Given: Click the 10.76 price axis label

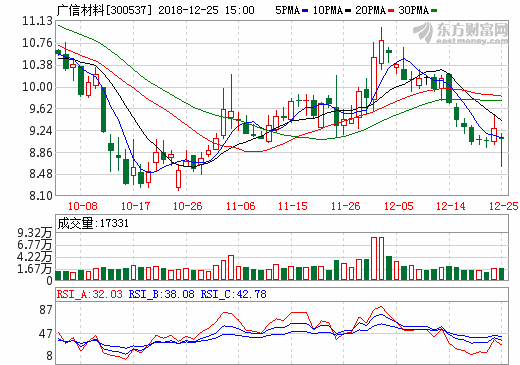Looking at the screenshot, I should click(37, 43).
